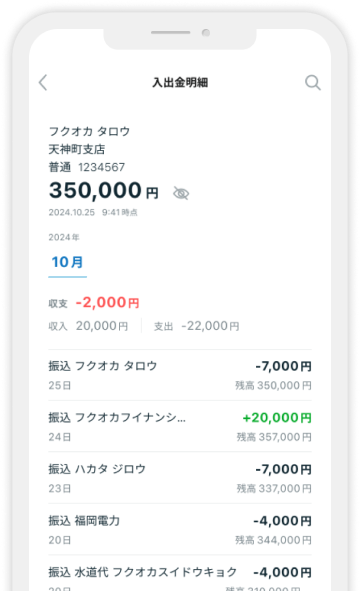Hide the balance with the eye icon
360x591 pixels.
point(181,193)
